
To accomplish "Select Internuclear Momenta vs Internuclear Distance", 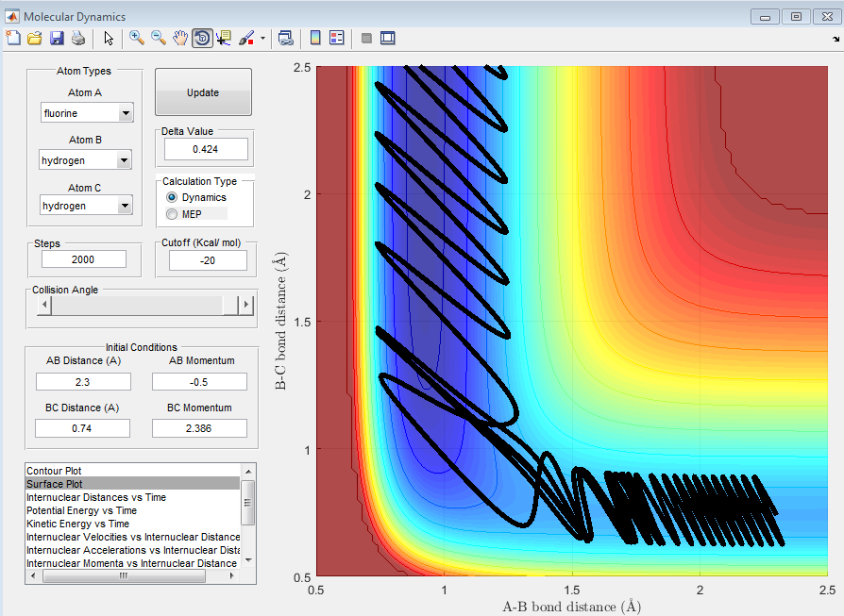I will (133, 563).
